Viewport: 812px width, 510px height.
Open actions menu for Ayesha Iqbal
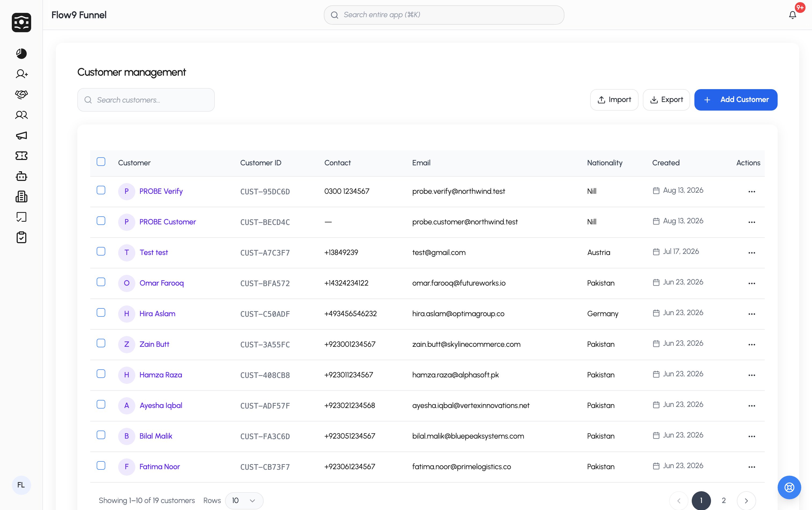click(752, 406)
